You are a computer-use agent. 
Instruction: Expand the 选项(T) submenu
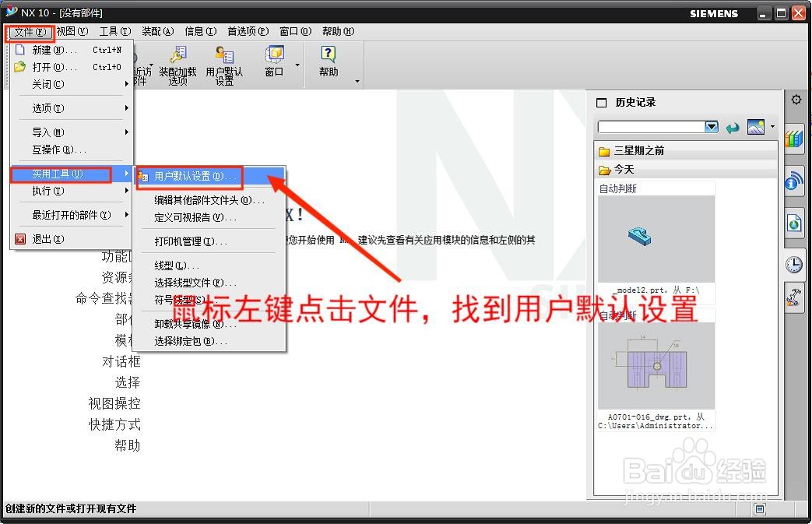(72, 108)
